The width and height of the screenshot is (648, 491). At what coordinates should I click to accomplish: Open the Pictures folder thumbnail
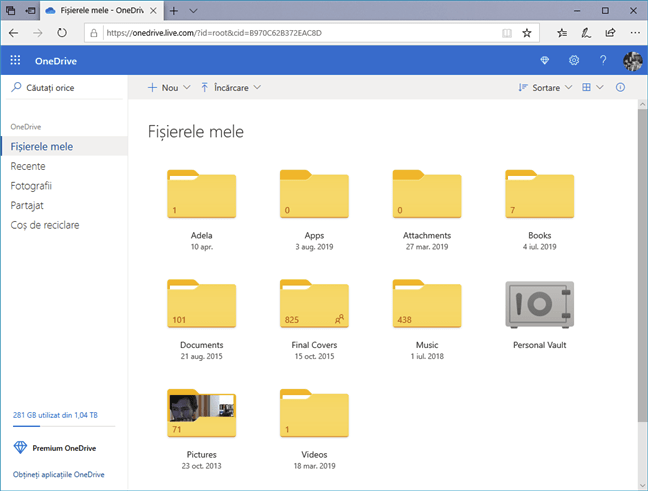click(x=202, y=413)
